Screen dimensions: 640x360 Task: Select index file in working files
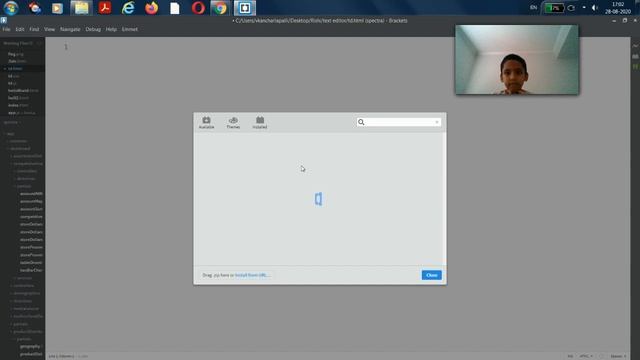point(18,105)
